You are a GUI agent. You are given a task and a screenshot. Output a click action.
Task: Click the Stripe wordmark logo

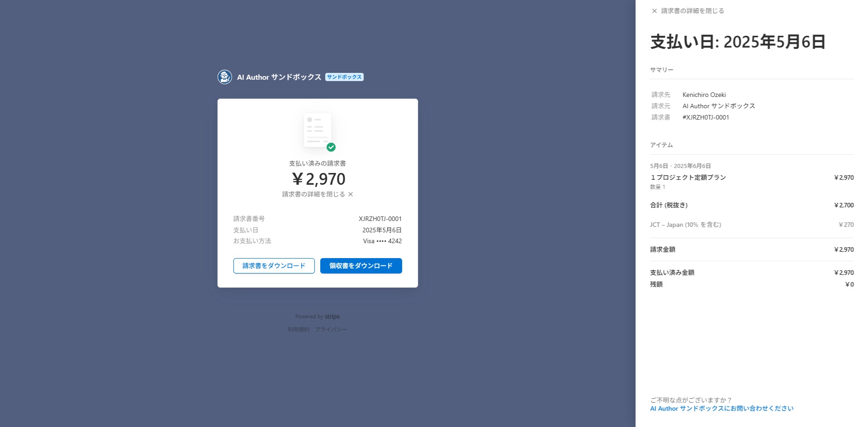tap(332, 317)
